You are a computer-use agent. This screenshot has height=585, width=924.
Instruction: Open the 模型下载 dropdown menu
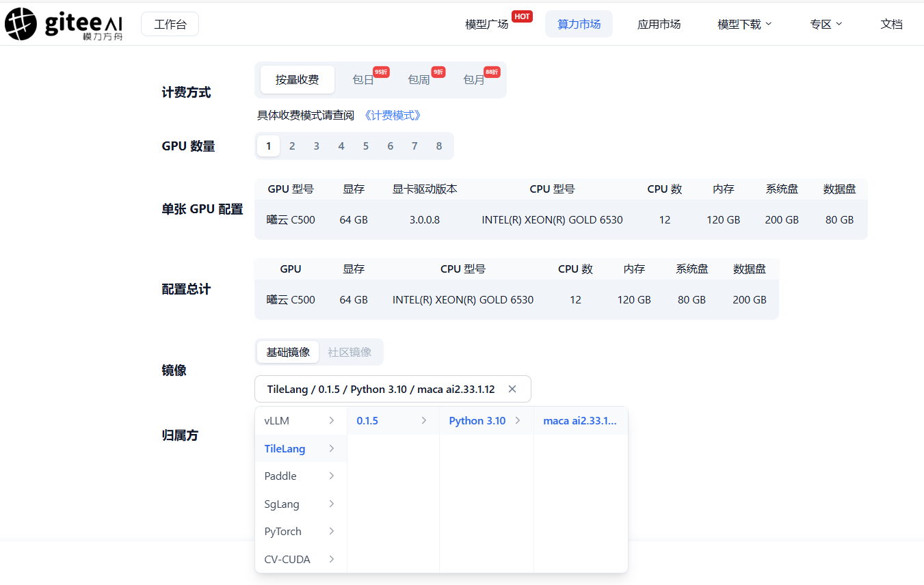744,24
